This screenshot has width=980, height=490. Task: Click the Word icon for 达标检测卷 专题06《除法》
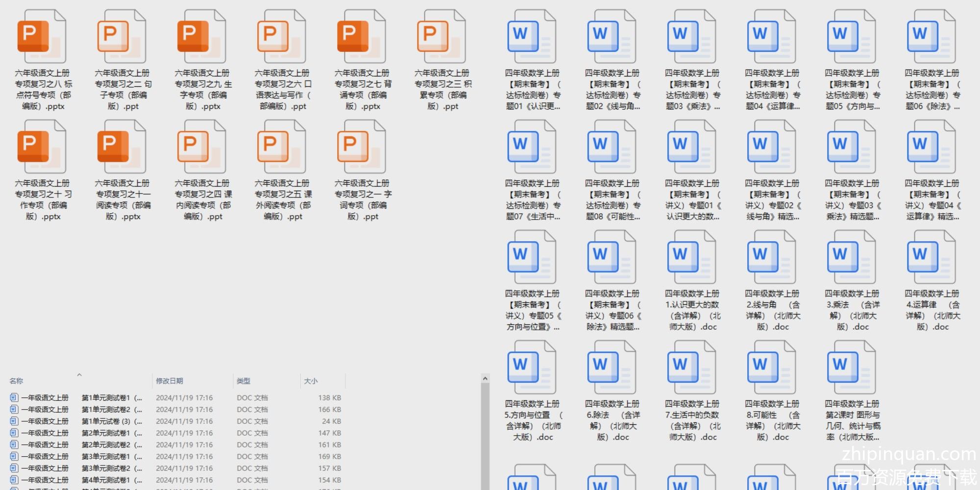click(x=931, y=37)
